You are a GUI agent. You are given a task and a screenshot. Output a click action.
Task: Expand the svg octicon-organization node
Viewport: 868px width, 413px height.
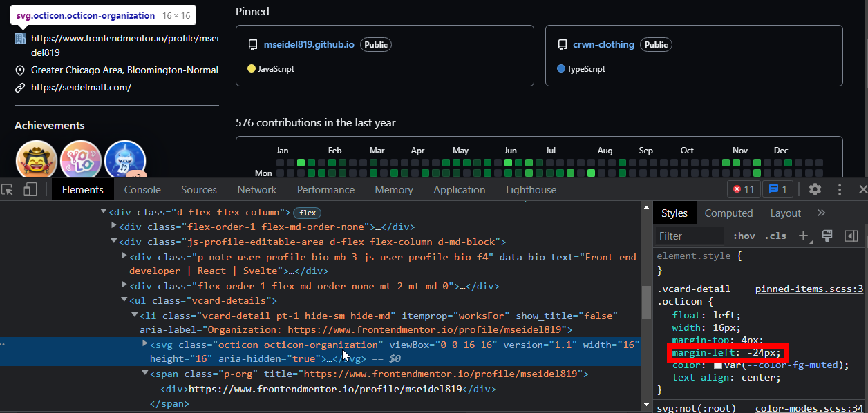(x=145, y=344)
